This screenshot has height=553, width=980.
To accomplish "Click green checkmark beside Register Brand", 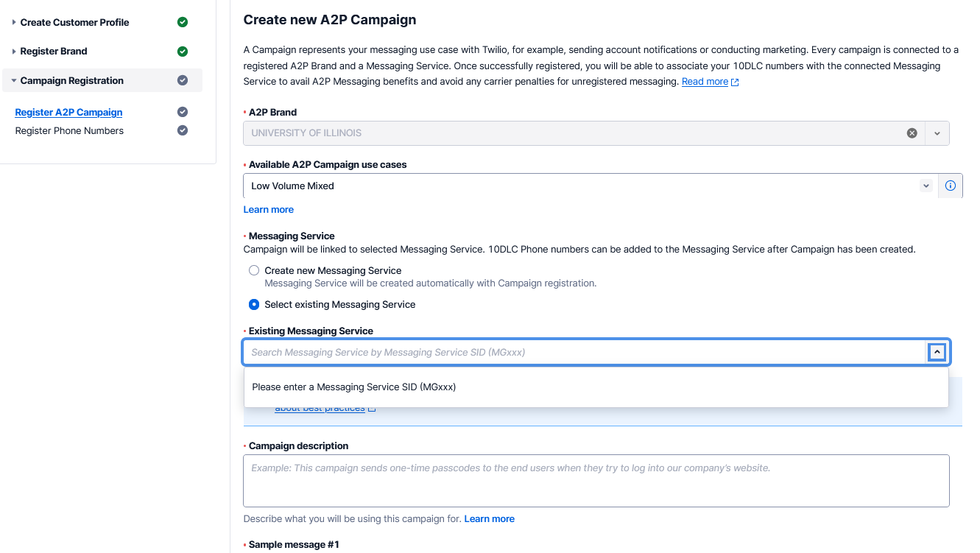I will 183,51.
